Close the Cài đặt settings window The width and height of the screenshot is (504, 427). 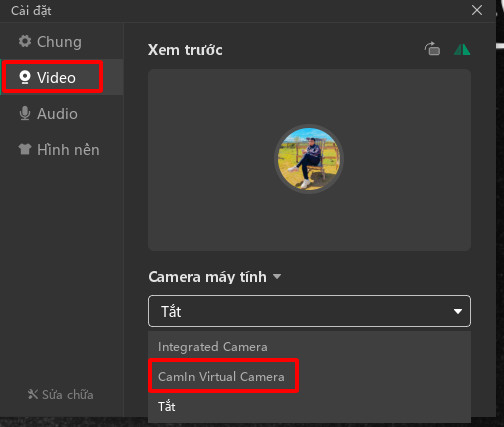477,10
